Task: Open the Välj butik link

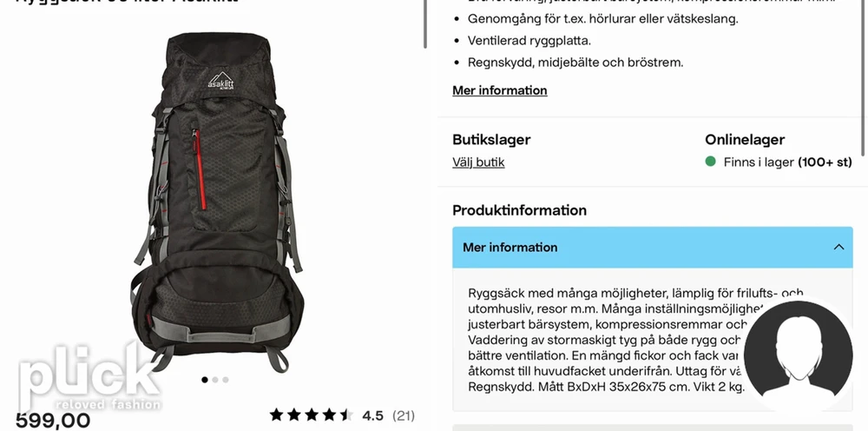Action: (478, 162)
